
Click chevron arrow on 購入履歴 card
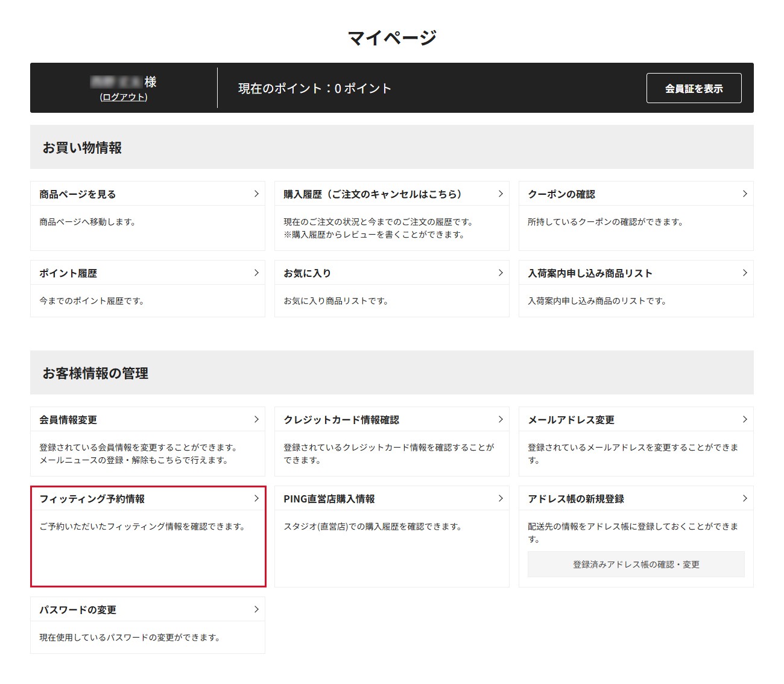tap(501, 194)
